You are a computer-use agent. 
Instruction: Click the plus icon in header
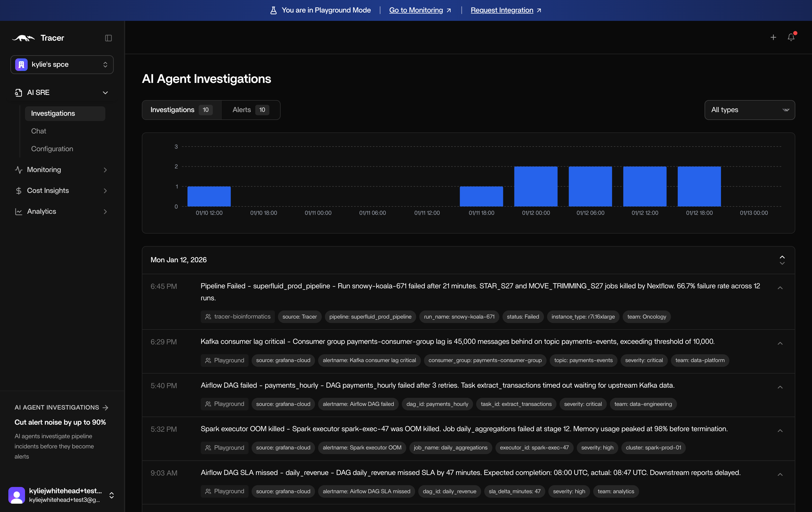point(773,38)
